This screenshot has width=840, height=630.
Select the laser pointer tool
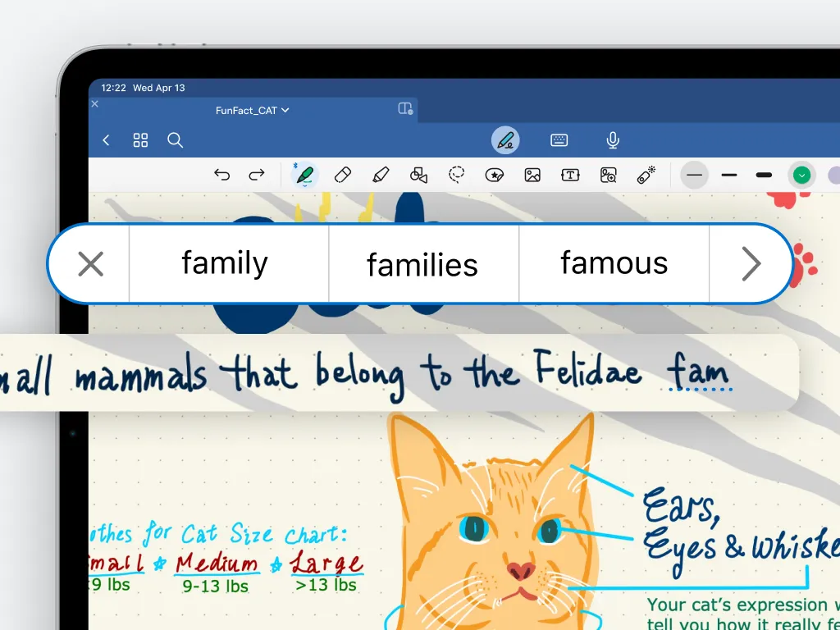click(646, 175)
